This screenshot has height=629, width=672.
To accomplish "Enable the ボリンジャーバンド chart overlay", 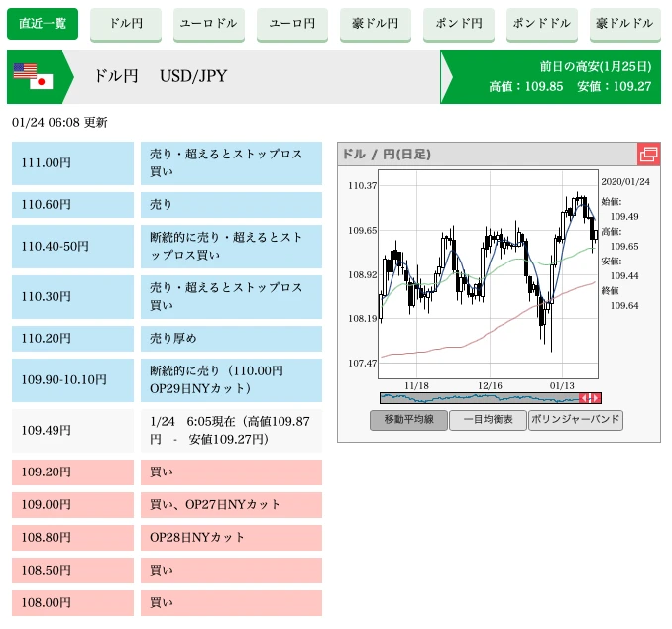I will 575,420.
